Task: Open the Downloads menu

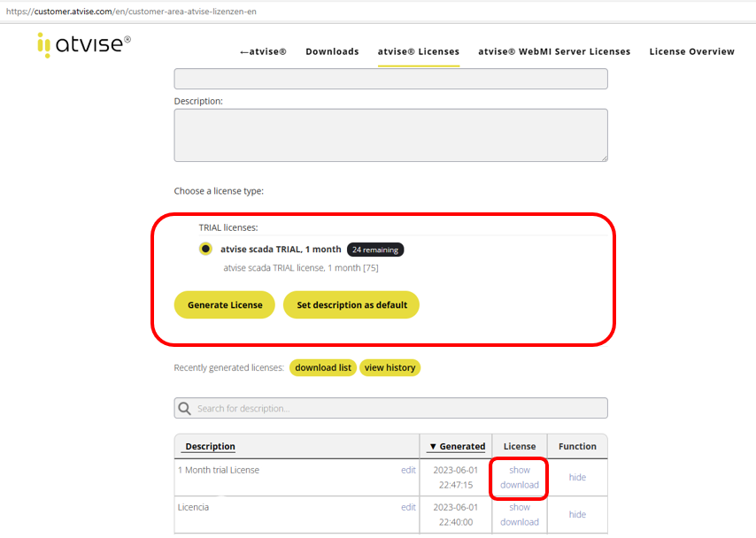Action: click(x=332, y=51)
